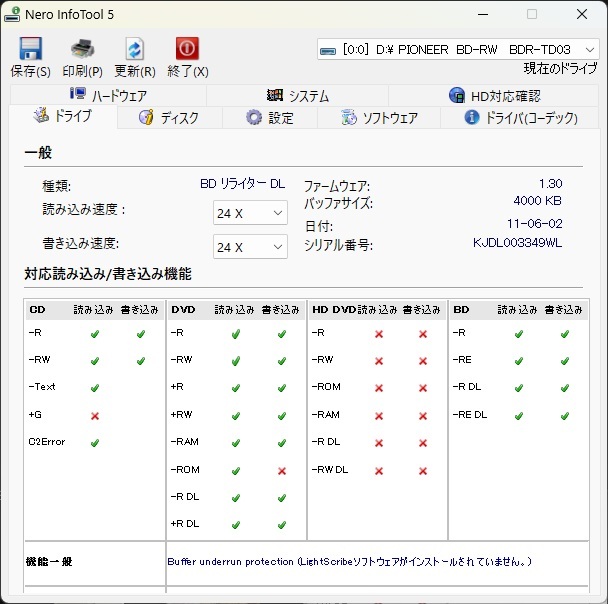The width and height of the screenshot is (608, 604).
Task: Open the HD対応確認 tab
Action: pos(494,96)
